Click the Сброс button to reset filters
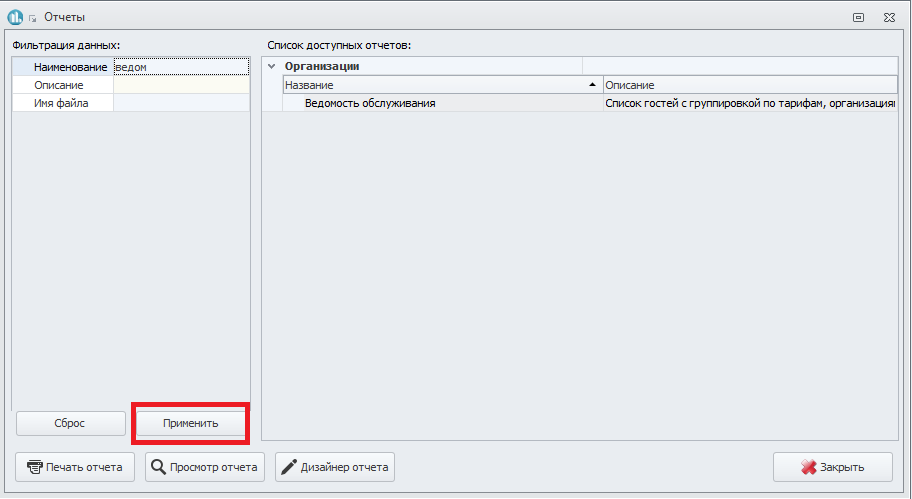This screenshot has width=912, height=499. tap(70, 423)
